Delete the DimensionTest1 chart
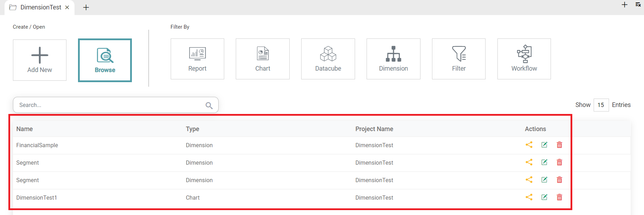The image size is (644, 215). [559, 197]
